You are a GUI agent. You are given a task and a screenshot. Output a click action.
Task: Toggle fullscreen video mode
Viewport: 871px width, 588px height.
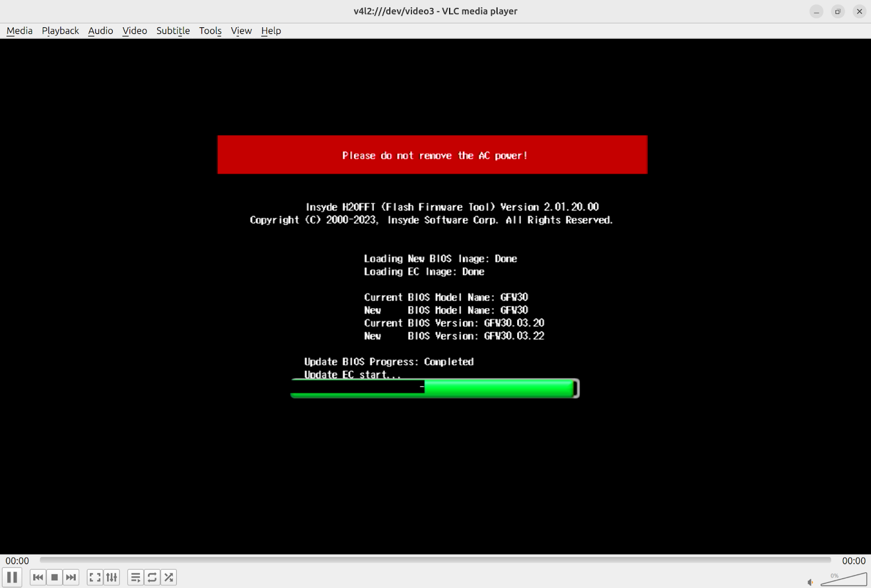coord(95,577)
